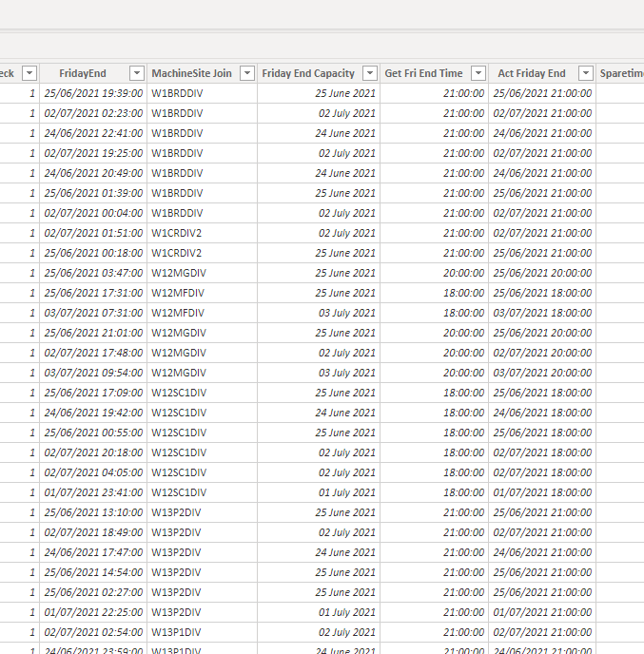Click FridayEnd cell 24/06/2021 19:42:00
Viewport: 644px width, 654px height.
93,413
